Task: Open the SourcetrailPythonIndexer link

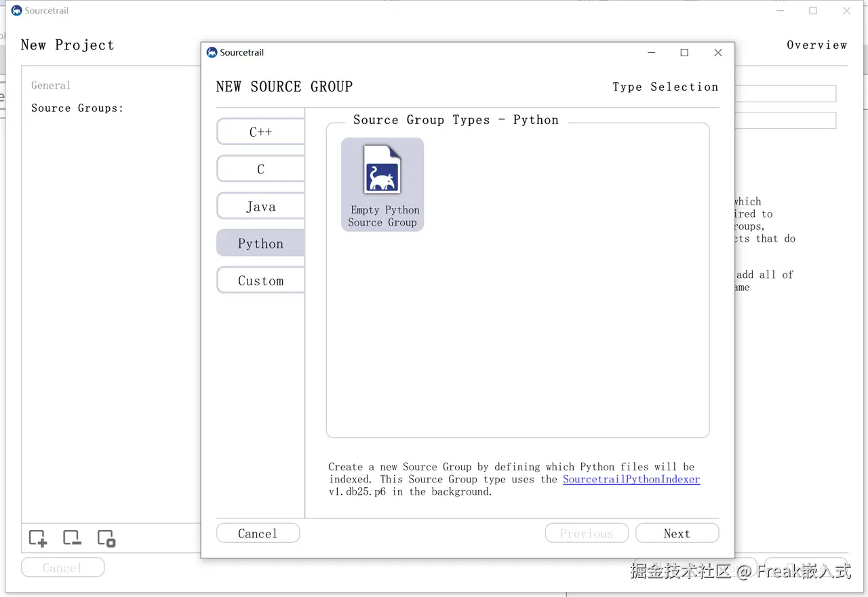Action: pyautogui.click(x=631, y=479)
